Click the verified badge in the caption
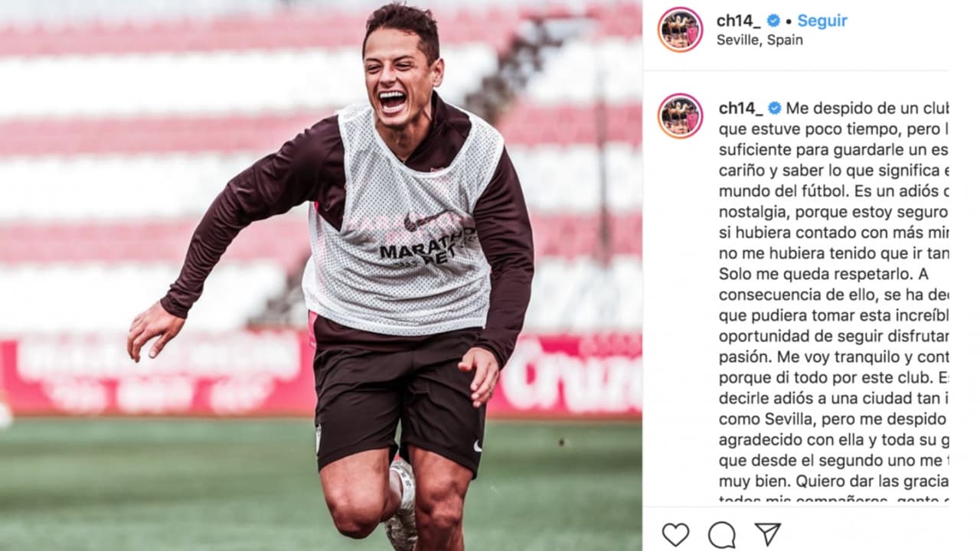 click(774, 108)
